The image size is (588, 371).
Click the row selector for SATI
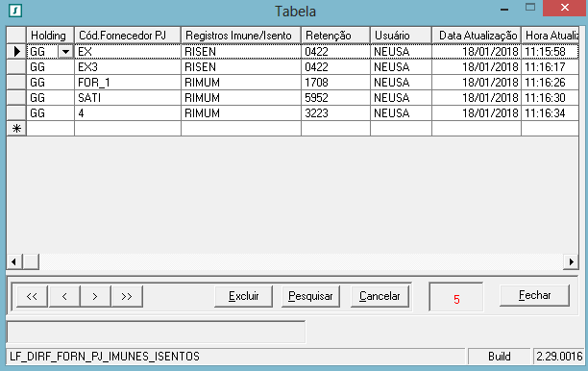tap(16, 97)
